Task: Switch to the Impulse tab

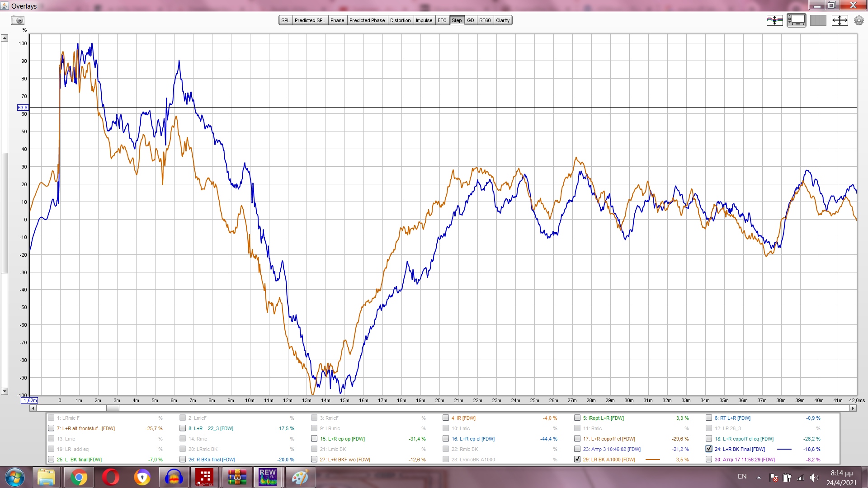Action: click(x=424, y=20)
